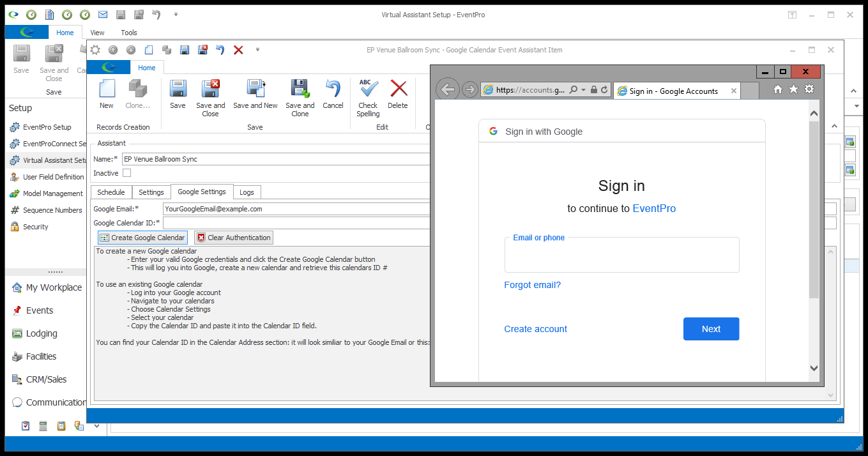The image size is (868, 456).
Task: Click the undo arrow in the assistant quick toolbar
Action: pos(220,50)
